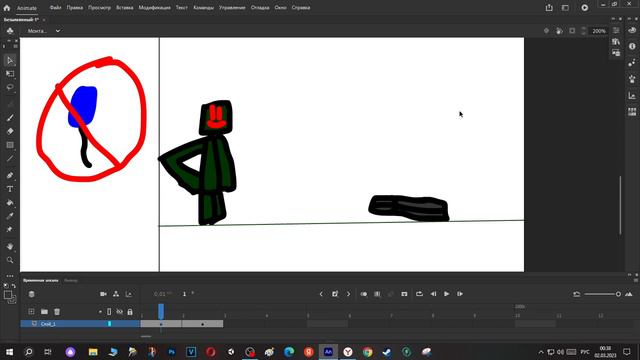The image size is (640, 360).
Task: Open the workspace layout icon in the top bar
Action: click(x=565, y=8)
